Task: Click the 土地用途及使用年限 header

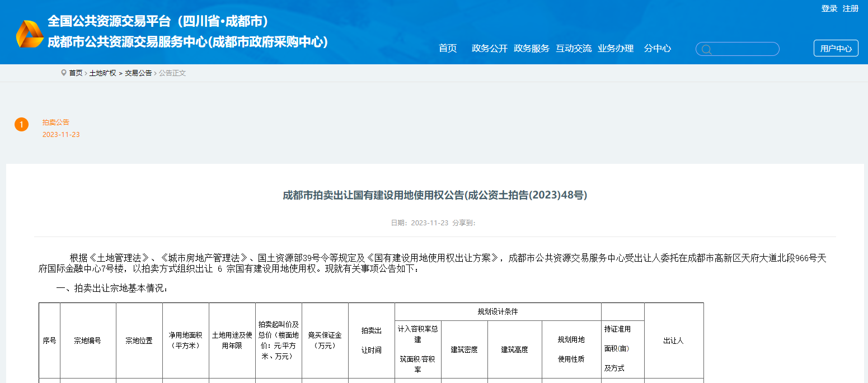Action: tap(232, 341)
